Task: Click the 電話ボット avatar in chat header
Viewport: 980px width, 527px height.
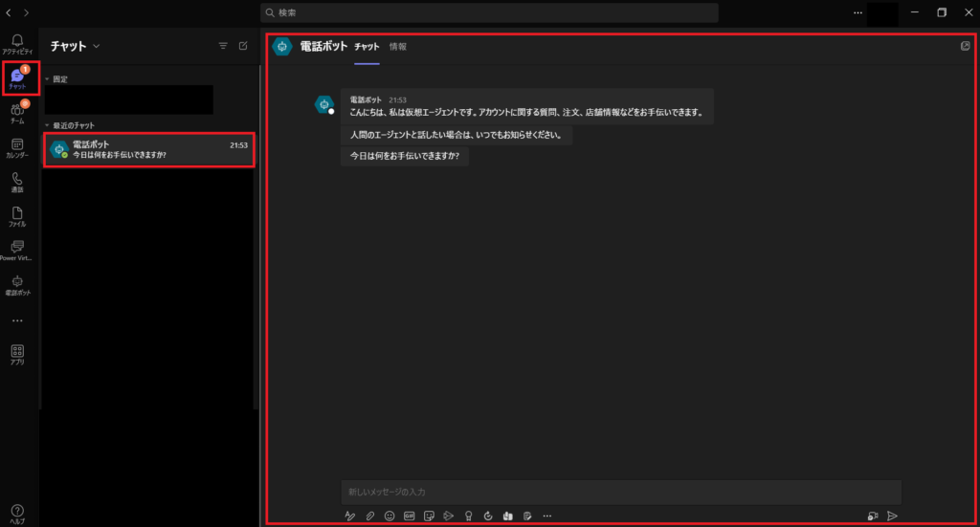Action: pyautogui.click(x=282, y=46)
